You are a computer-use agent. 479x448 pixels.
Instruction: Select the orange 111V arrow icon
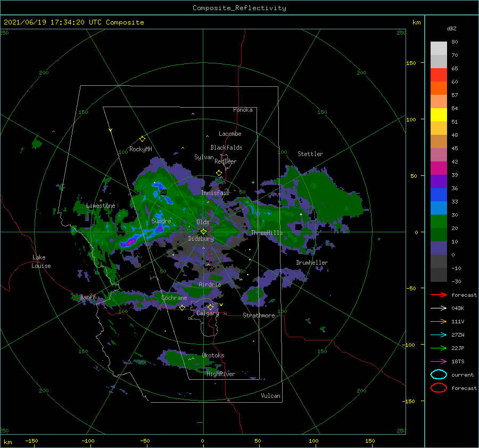coord(439,321)
